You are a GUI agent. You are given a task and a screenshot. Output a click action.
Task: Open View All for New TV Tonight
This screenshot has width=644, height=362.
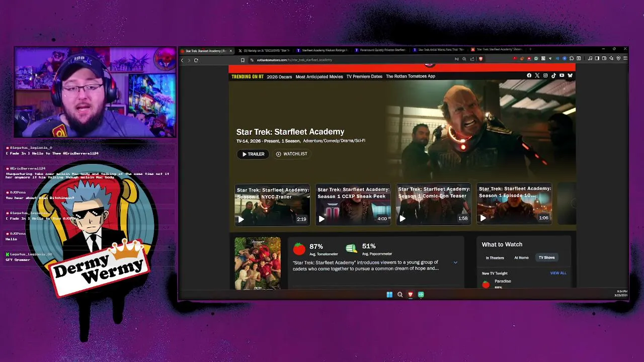[558, 273]
